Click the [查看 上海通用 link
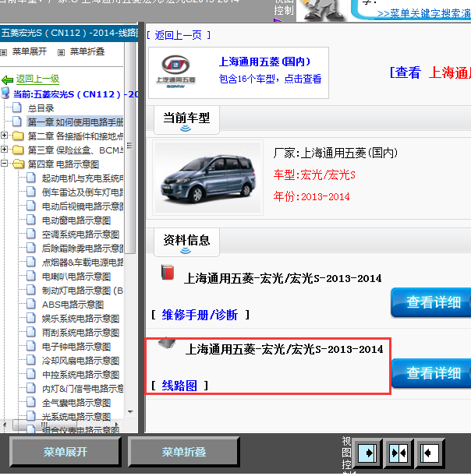471x476 pixels. pyautogui.click(x=430, y=73)
